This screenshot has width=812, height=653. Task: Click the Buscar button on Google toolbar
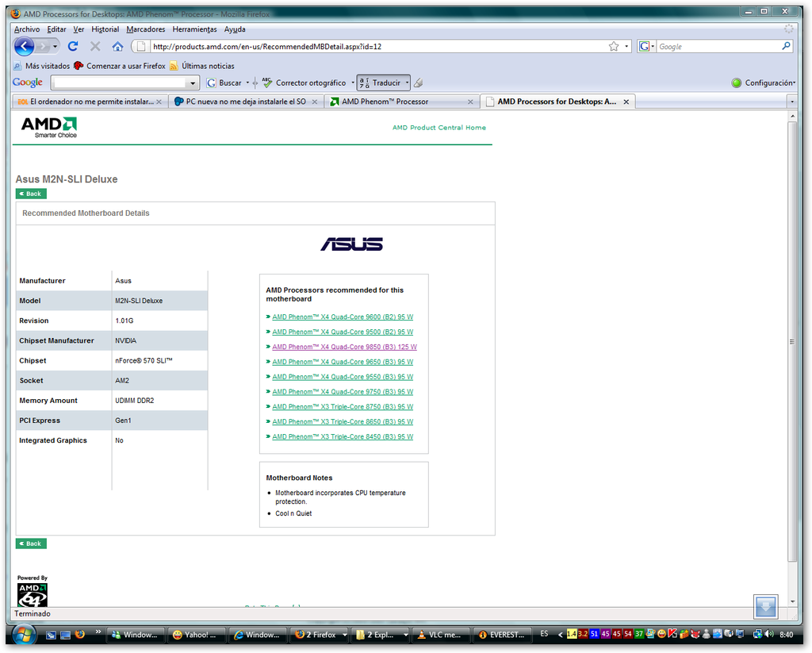(224, 83)
